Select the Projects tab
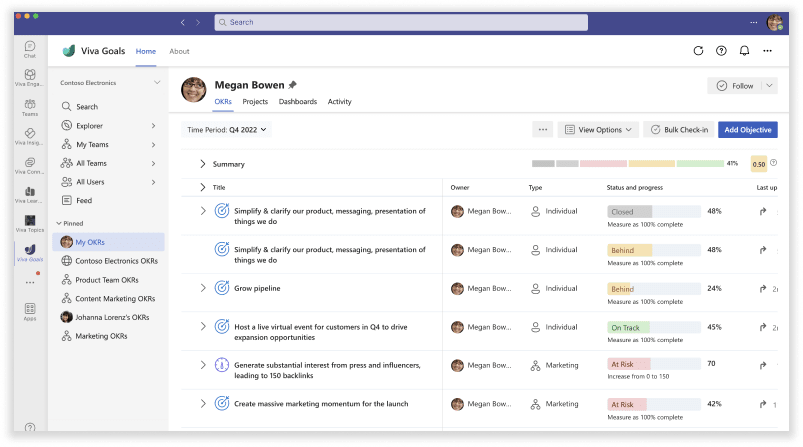This screenshot has width=803, height=447. pyautogui.click(x=255, y=101)
